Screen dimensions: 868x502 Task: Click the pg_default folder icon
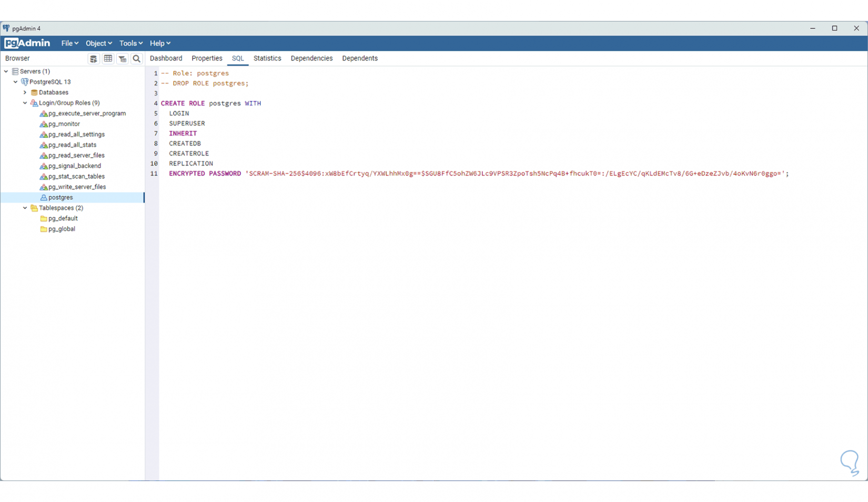(44, 219)
